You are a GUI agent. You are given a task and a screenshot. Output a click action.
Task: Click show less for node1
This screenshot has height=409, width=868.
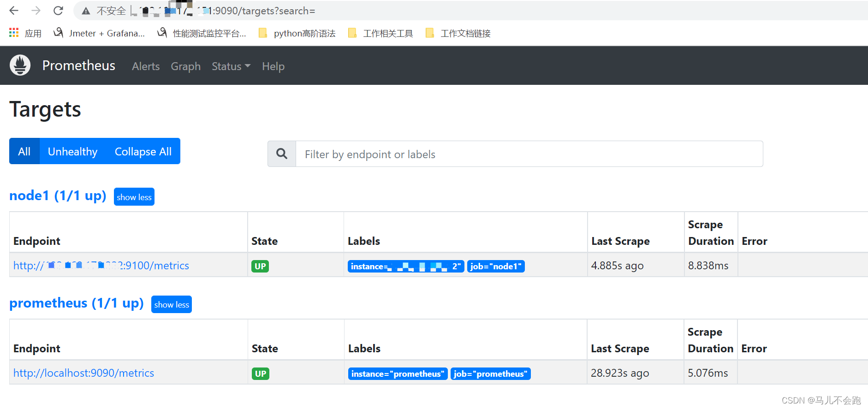click(134, 197)
